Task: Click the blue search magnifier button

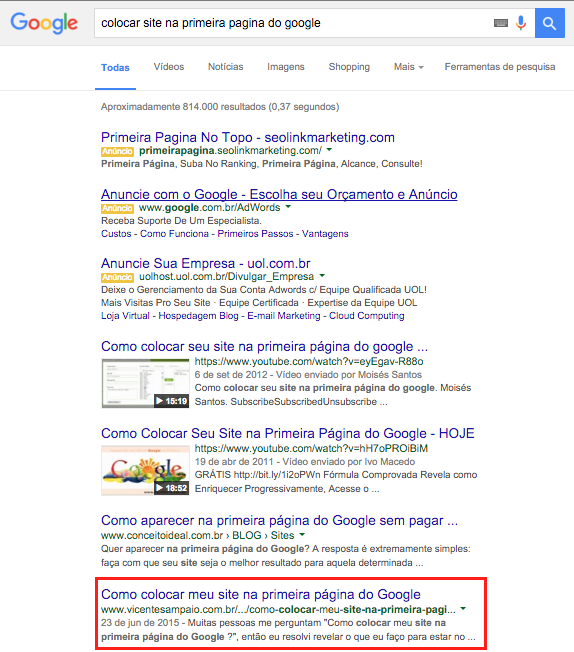Action: pyautogui.click(x=550, y=23)
